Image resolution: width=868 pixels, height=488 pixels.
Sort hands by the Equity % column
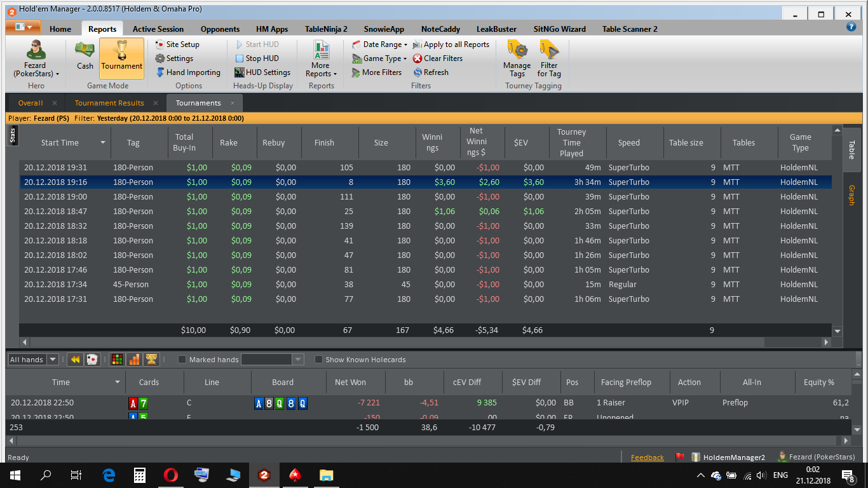(819, 383)
